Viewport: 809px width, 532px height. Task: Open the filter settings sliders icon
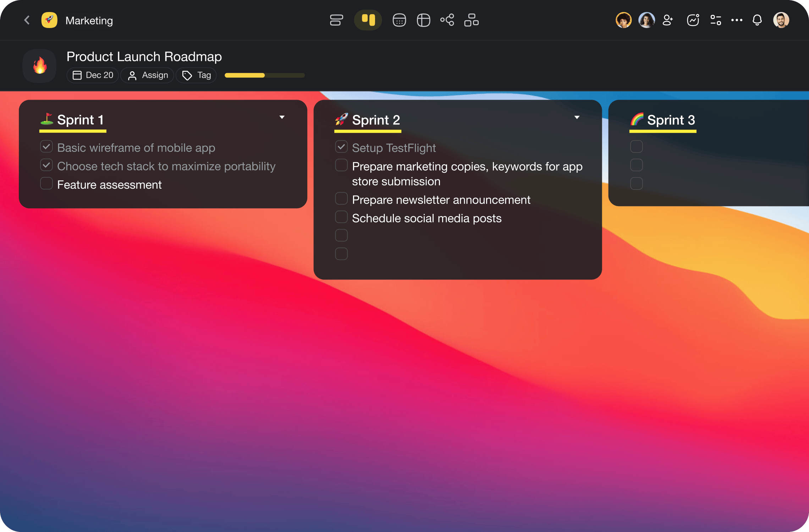715,20
